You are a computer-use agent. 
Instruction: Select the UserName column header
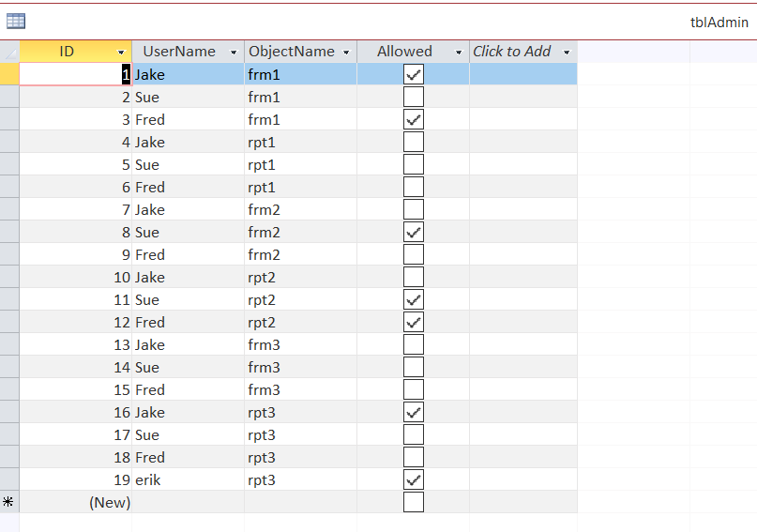click(188, 52)
